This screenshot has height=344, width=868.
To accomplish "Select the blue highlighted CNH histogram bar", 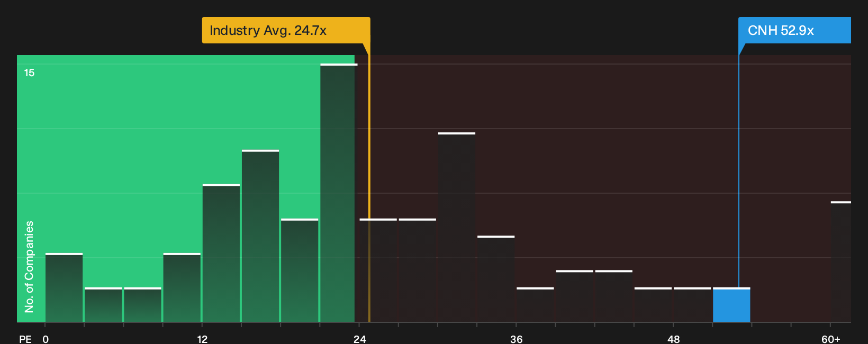I will click(x=731, y=305).
